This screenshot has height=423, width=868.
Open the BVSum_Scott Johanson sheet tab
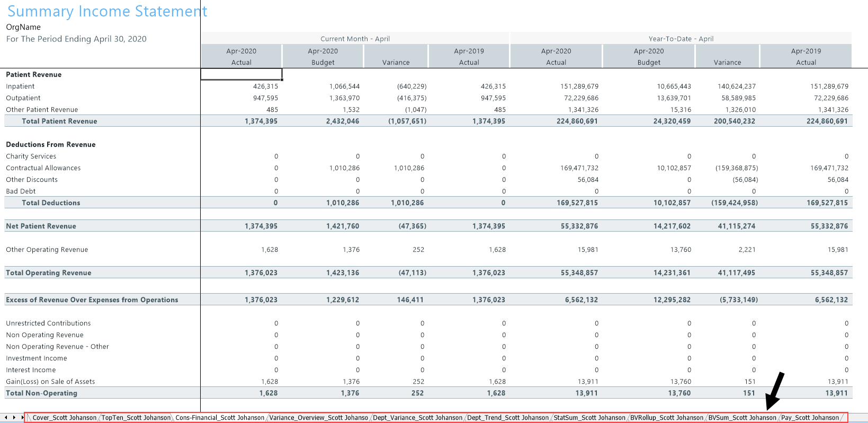point(742,418)
